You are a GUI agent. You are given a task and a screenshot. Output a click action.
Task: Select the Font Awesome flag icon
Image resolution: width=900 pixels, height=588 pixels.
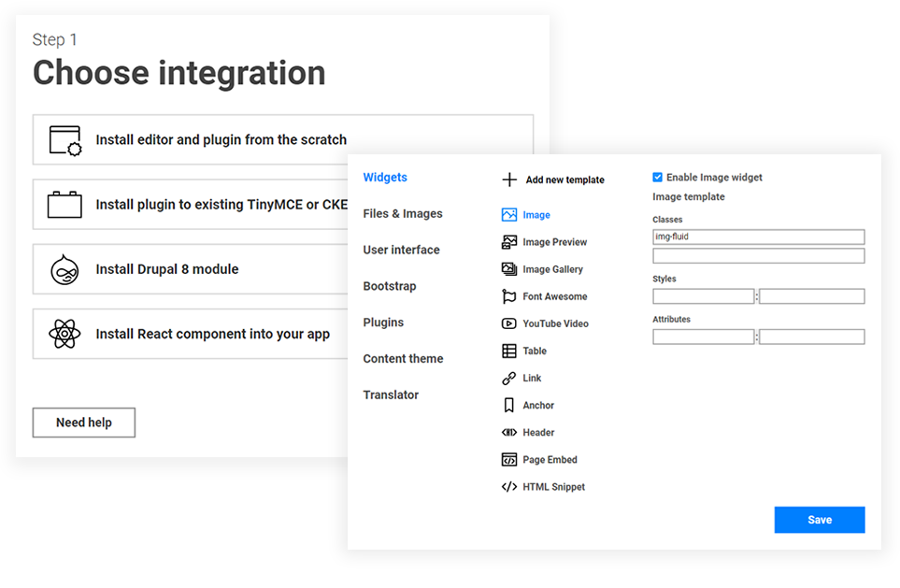click(x=509, y=296)
